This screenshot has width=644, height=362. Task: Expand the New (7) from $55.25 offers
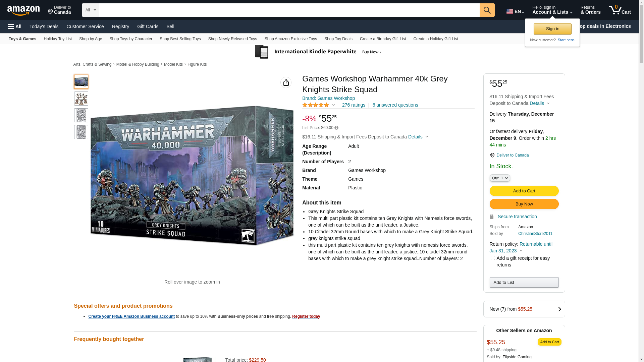(x=524, y=309)
